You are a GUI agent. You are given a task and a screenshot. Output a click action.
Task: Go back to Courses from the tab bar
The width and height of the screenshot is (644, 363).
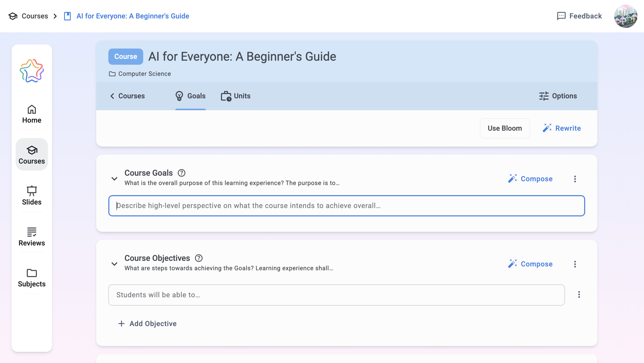128,96
